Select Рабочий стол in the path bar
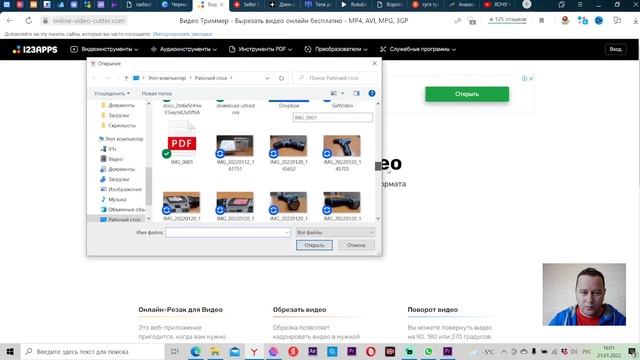This screenshot has height=360, width=640. (211, 78)
